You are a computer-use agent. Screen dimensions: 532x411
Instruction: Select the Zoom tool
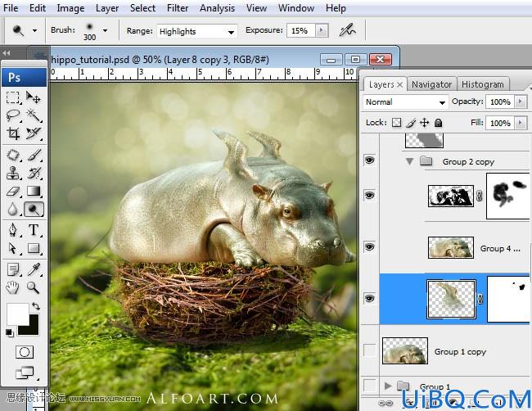34,288
